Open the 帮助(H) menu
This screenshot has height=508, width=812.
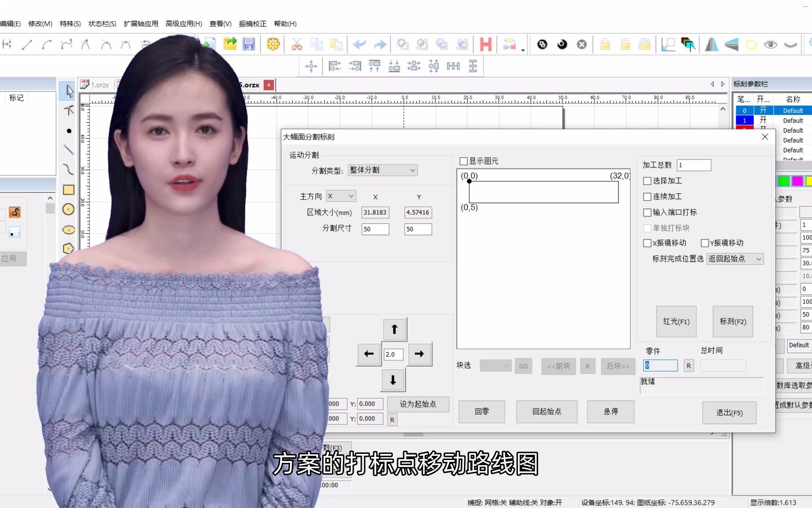point(284,24)
